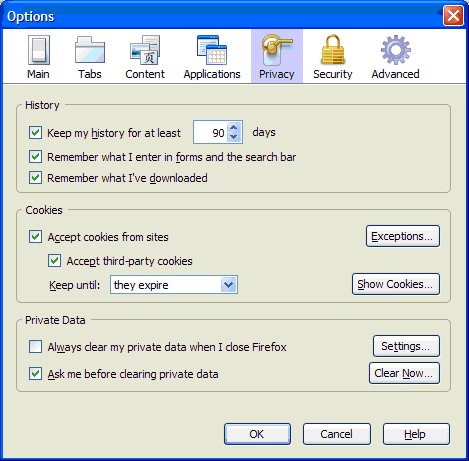Open the Content panel icon
Screen dimensions: 469x461
[x=145, y=50]
